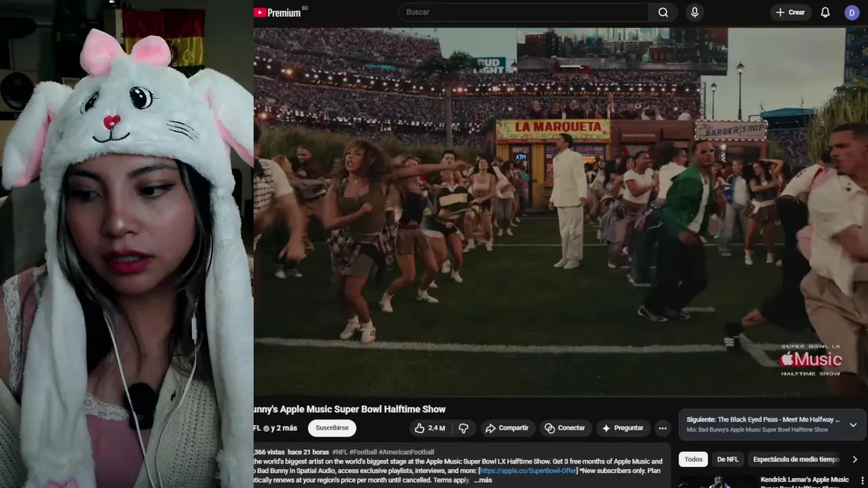Like the video showing 2,4 M

[430, 428]
